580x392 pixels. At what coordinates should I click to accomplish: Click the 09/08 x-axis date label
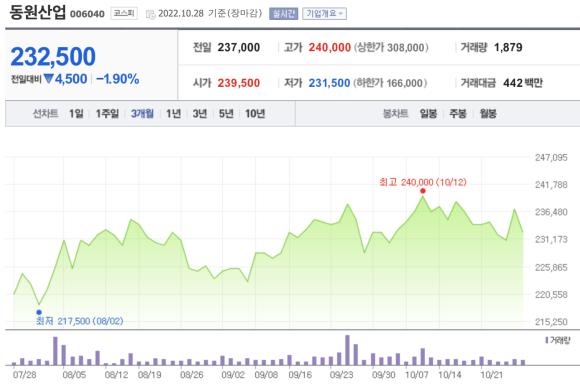[266, 375]
